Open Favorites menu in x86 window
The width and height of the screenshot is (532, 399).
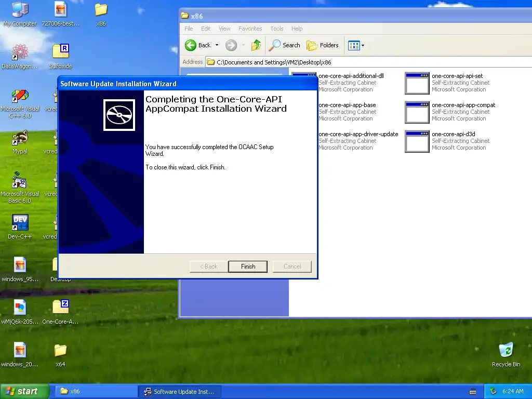[250, 29]
